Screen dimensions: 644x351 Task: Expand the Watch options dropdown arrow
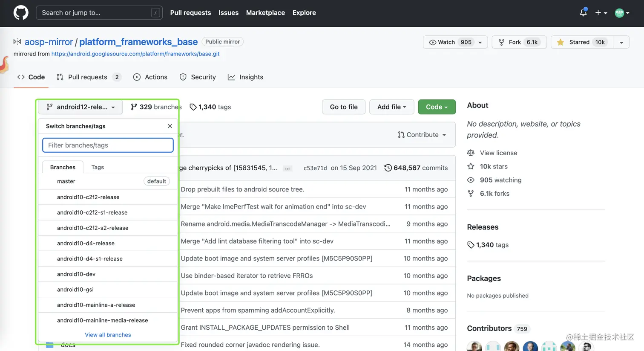[480, 42]
